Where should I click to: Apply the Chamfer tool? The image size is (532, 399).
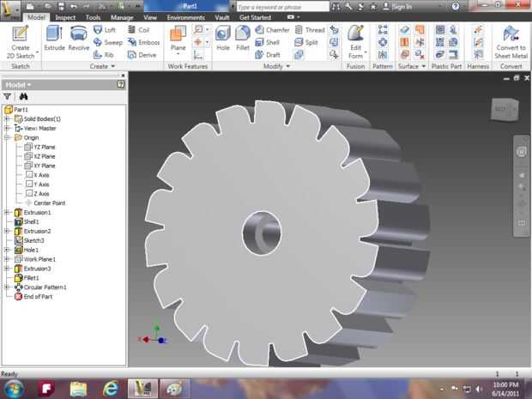272,30
